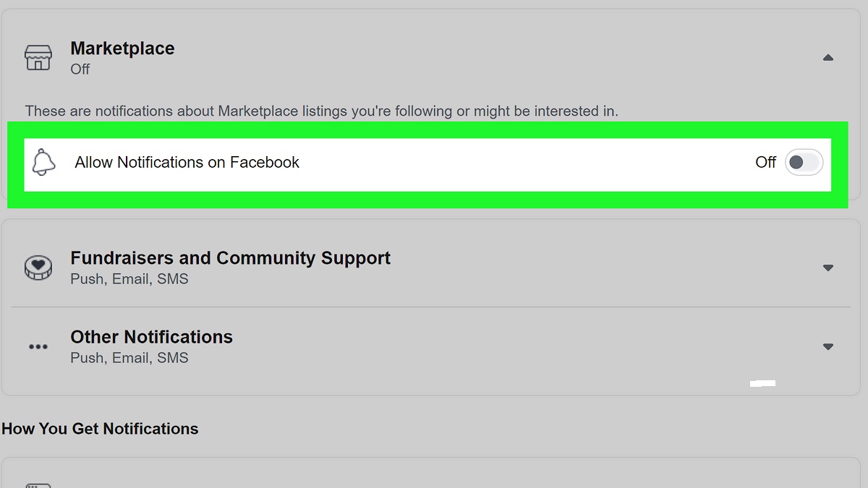Open the Other Notifications heading

click(x=151, y=337)
